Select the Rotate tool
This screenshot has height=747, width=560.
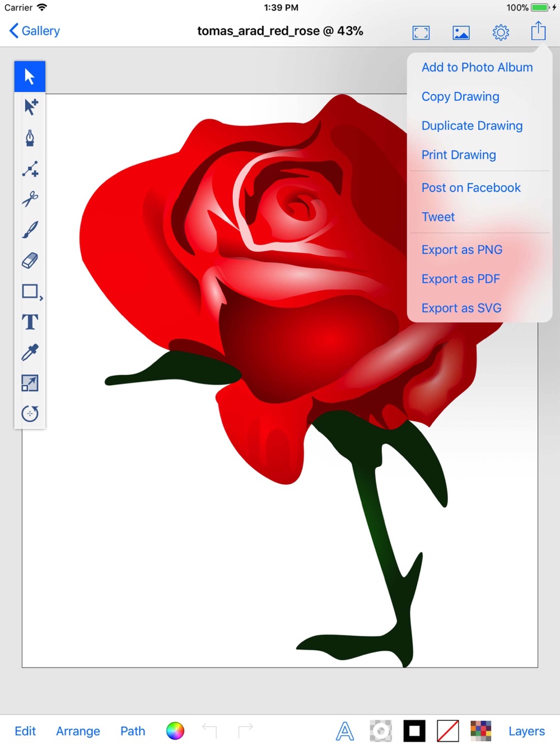(30, 414)
